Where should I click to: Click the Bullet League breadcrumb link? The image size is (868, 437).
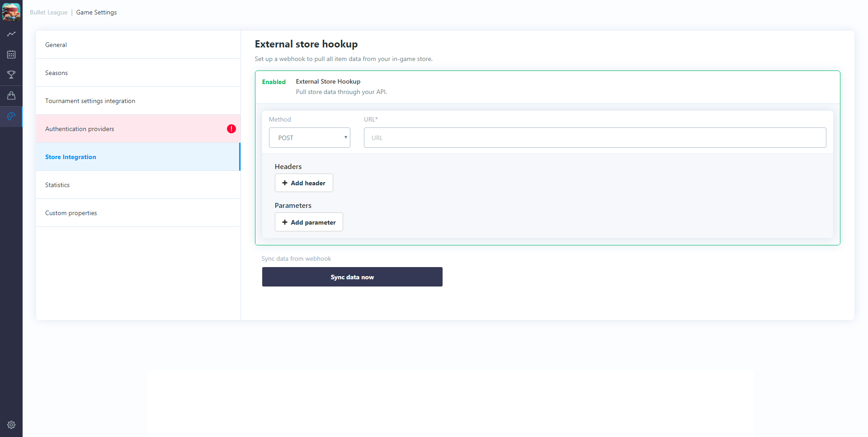[48, 12]
